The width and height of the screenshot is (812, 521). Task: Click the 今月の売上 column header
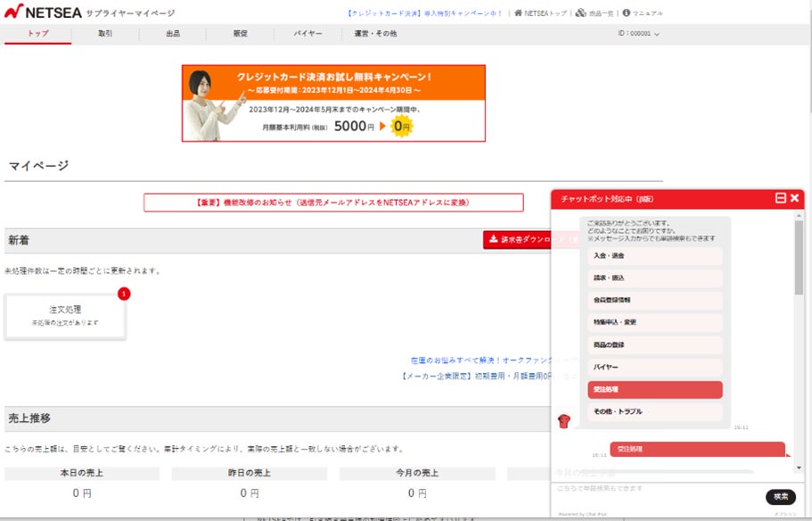point(417,474)
